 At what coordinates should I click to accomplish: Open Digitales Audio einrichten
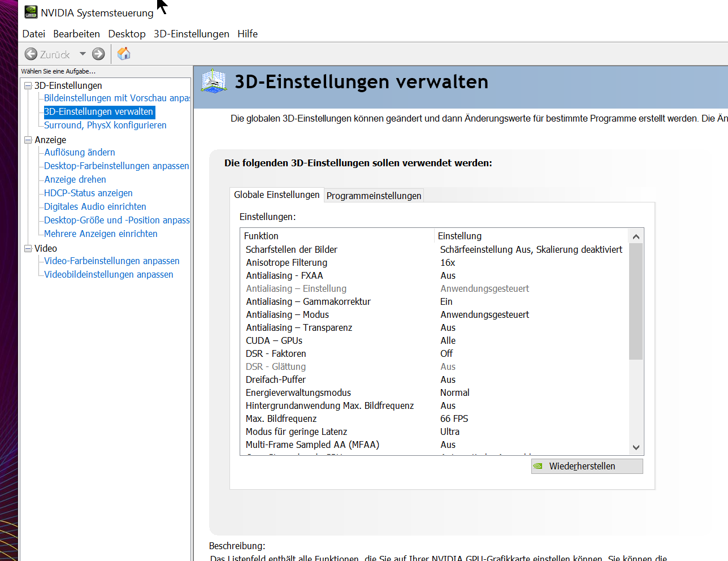click(x=95, y=206)
